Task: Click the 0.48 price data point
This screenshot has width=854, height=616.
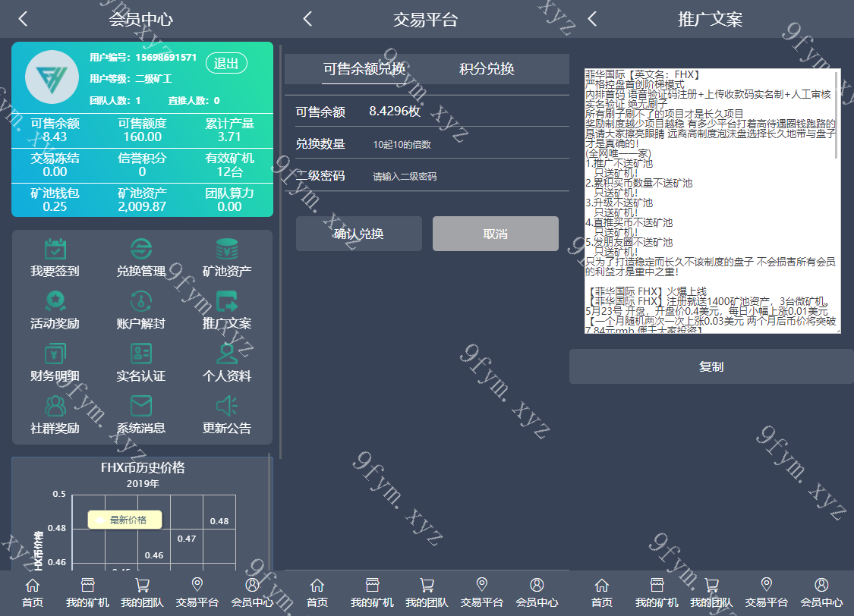Action: (x=219, y=520)
